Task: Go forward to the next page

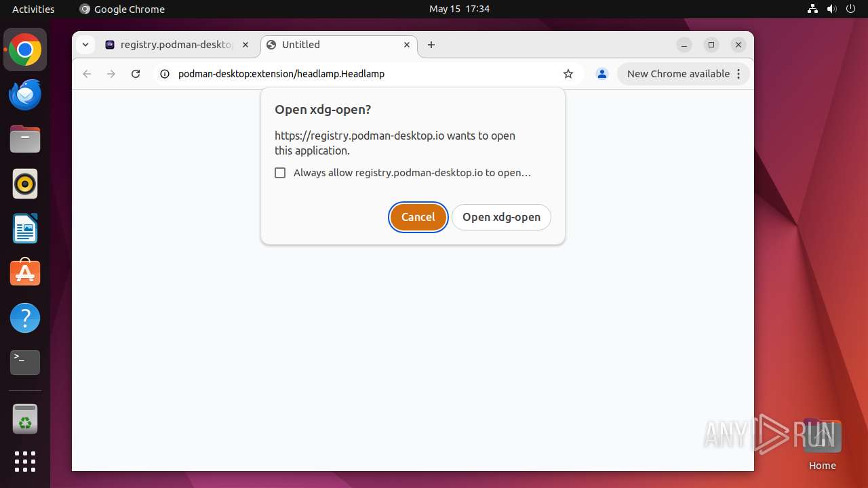Action: click(111, 74)
